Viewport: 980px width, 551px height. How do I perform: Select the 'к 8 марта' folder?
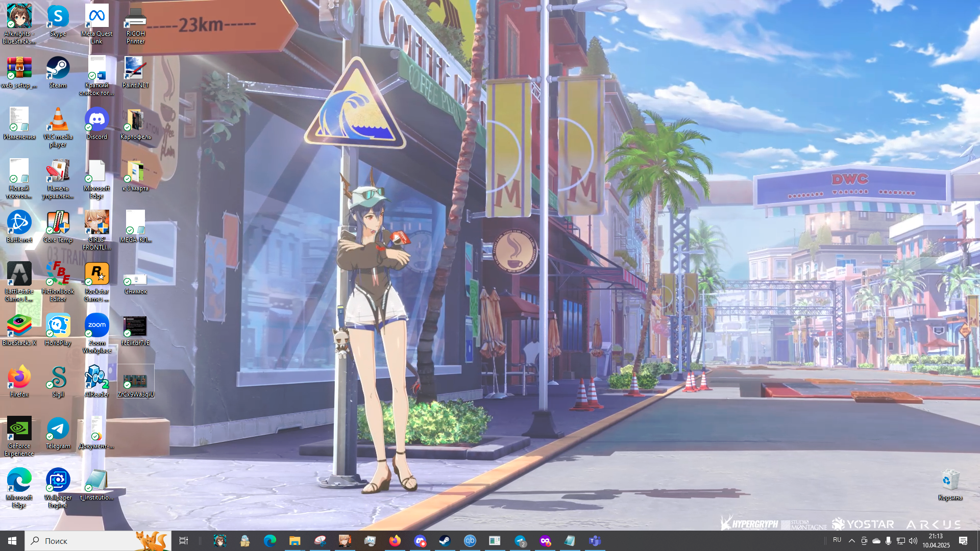point(136,175)
